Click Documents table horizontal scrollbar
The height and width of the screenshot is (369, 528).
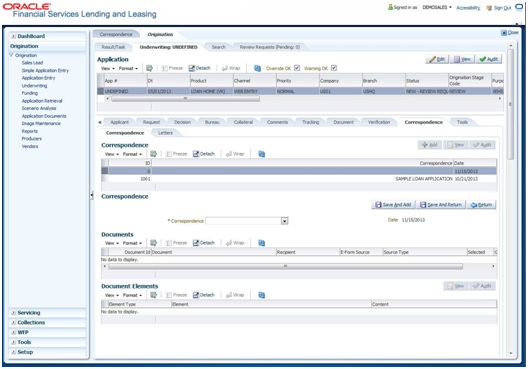[286, 266]
